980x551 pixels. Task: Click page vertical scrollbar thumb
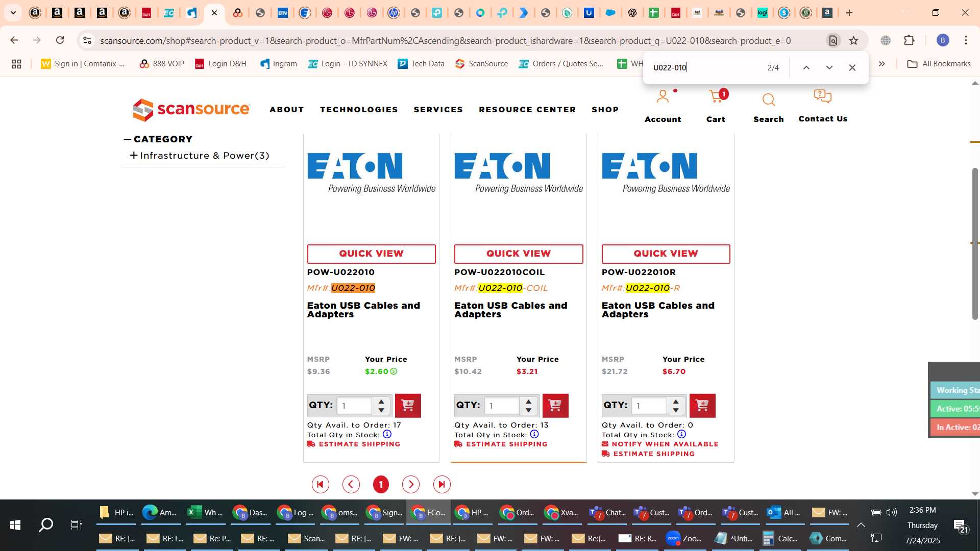[974, 244]
